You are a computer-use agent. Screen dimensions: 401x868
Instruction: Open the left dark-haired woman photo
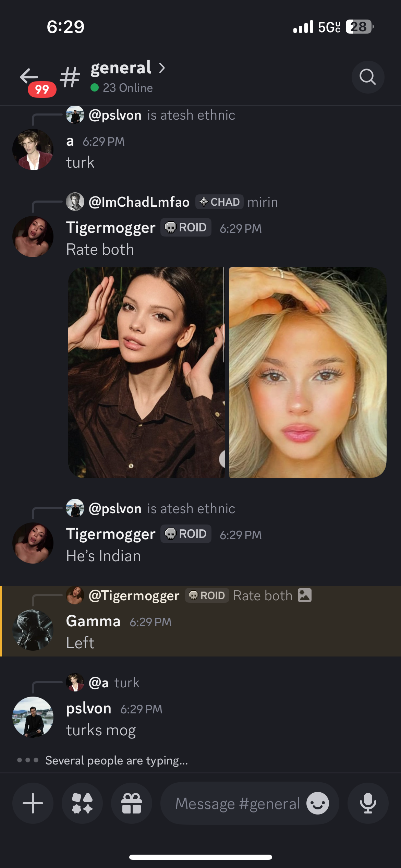(146, 373)
